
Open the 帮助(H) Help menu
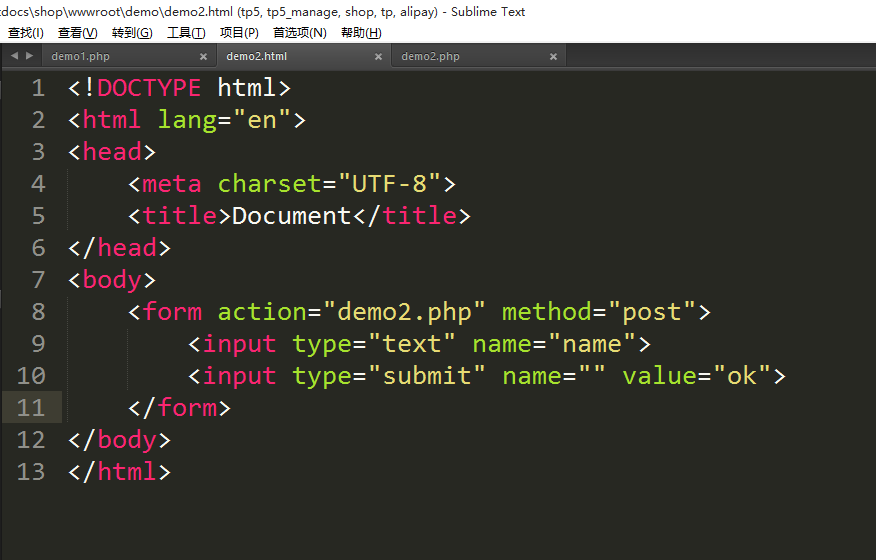[361, 33]
